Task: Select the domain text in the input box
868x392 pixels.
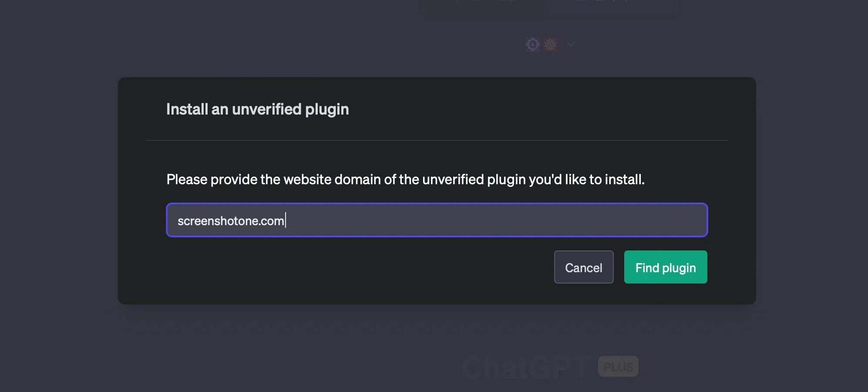Action: pos(231,220)
